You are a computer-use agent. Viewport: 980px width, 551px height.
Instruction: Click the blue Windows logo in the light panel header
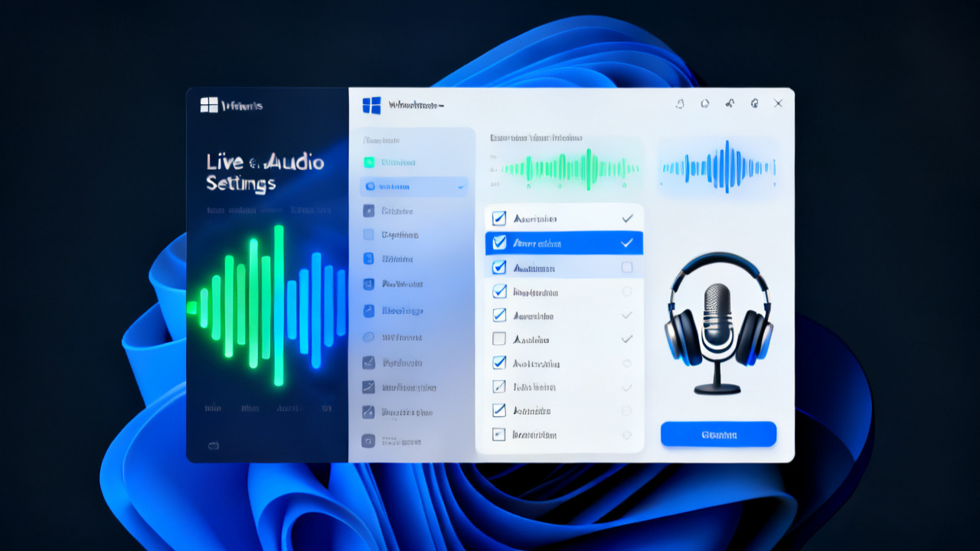371,105
